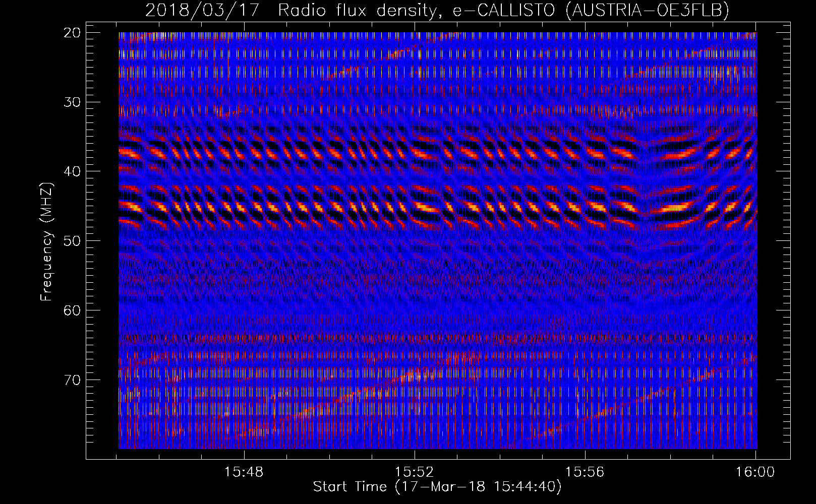Click the '20' frequency tick label
This screenshot has width=816, height=504.
(x=73, y=33)
